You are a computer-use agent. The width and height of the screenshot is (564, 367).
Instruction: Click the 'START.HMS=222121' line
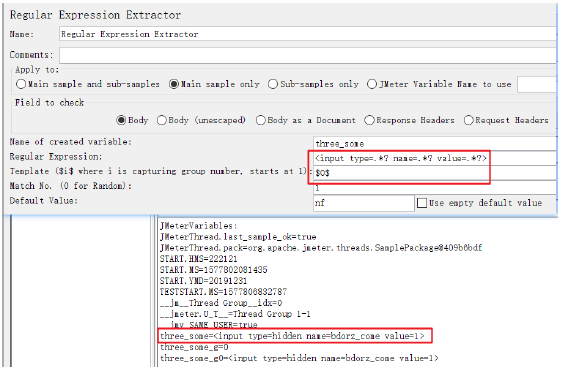click(x=199, y=259)
